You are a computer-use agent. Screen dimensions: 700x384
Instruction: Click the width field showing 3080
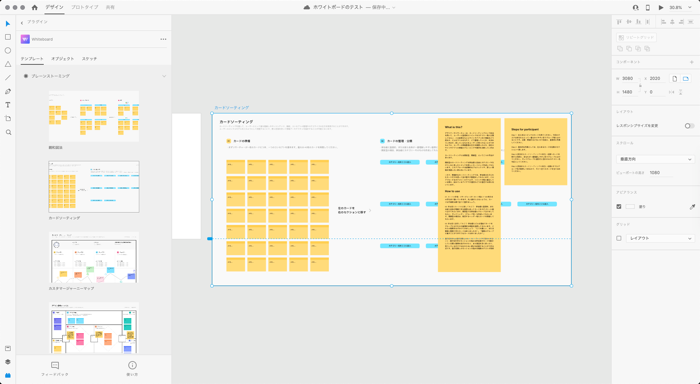[631, 79]
